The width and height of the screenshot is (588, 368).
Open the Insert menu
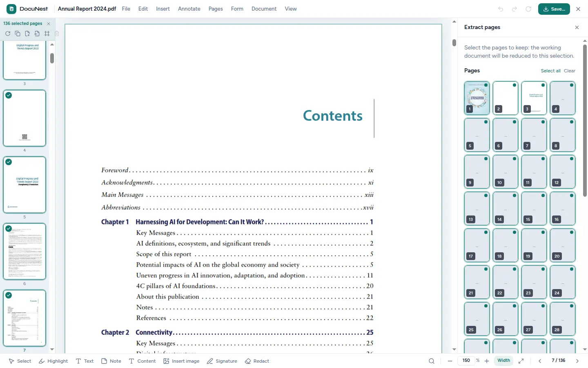[x=163, y=9]
